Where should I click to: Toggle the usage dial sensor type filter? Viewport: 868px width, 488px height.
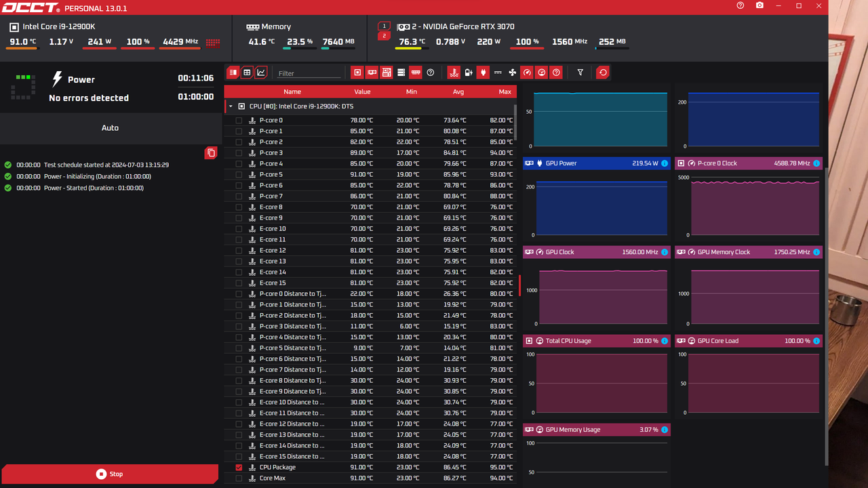(541, 73)
